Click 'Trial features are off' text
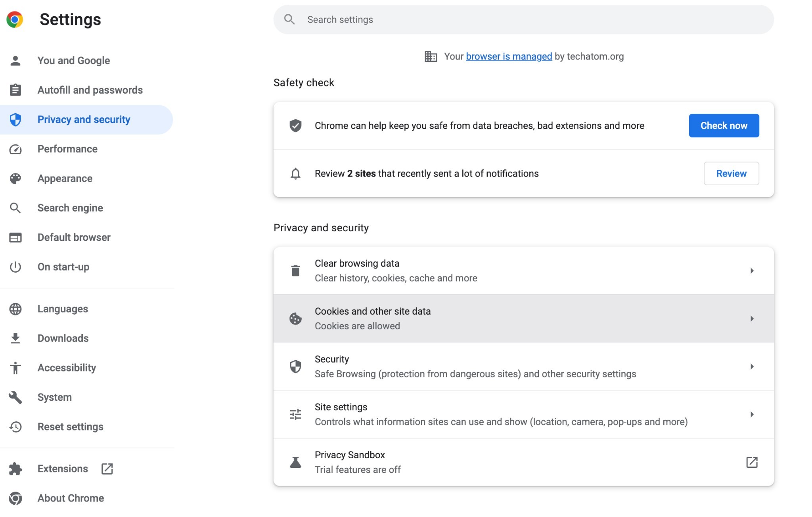The image size is (812, 517). coord(358,470)
